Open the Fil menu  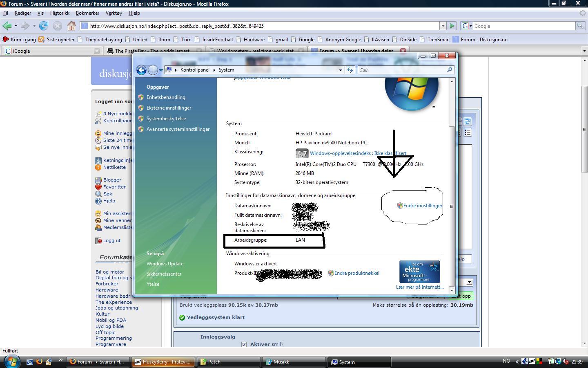(x=6, y=13)
